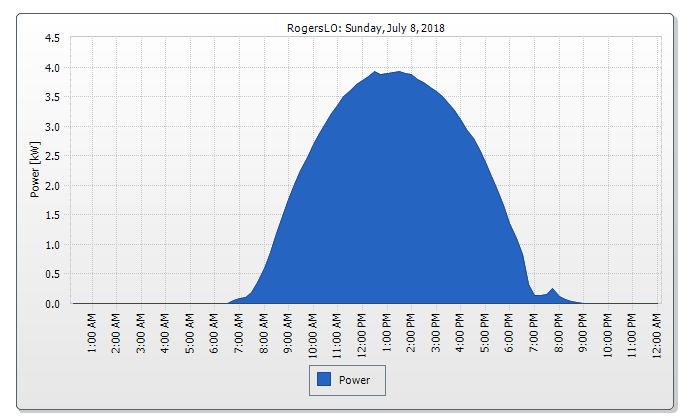Click the 11:00 AM time label

(x=337, y=335)
